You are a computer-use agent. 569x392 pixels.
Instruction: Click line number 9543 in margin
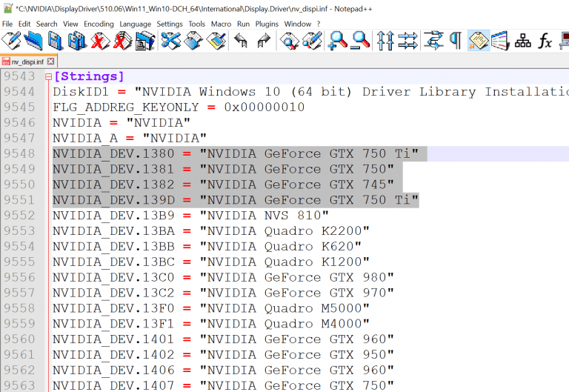[x=19, y=76]
